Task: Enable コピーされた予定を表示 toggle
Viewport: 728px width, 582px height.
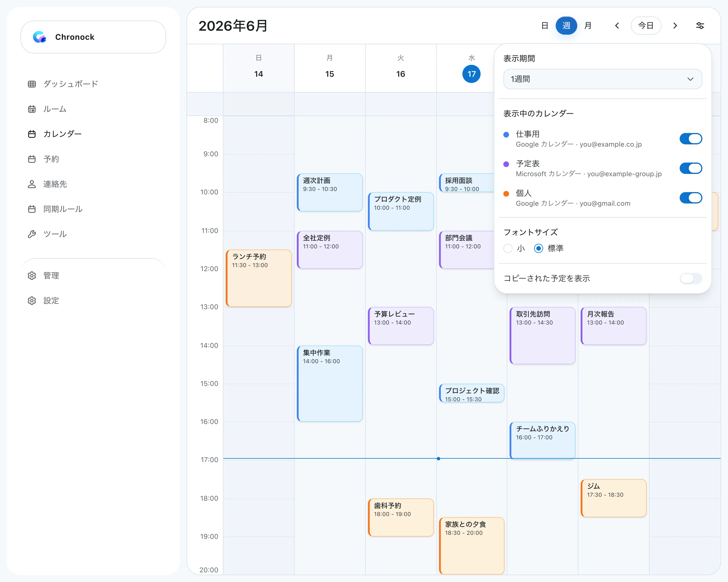Action: point(690,278)
